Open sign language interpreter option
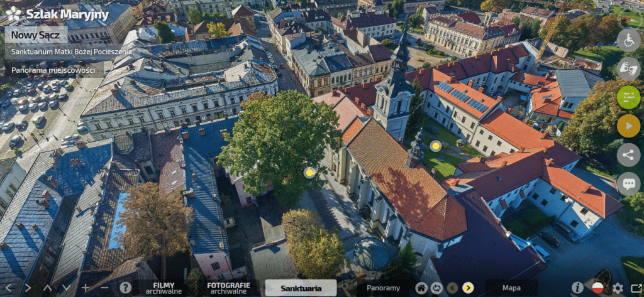This screenshot has width=644, height=297. [628, 68]
